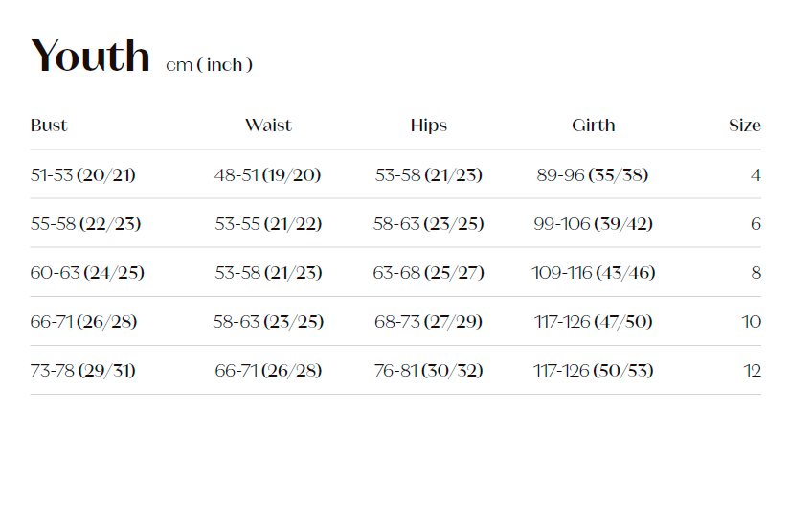Screen dimensions: 812x526
Task: Click hips value 76-81 (30/32)
Action: pyautogui.click(x=428, y=370)
